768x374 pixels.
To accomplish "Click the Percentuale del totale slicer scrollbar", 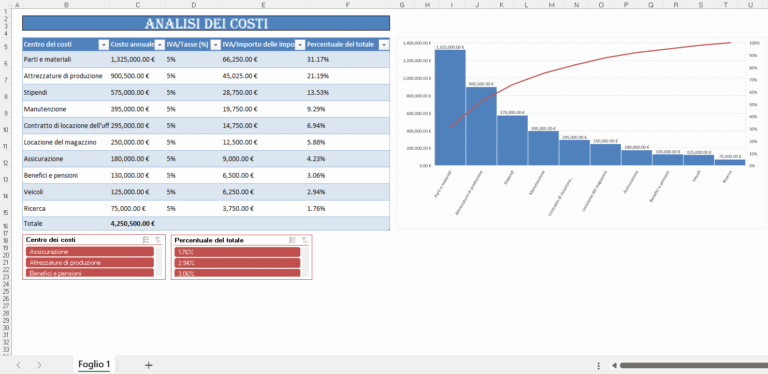I will point(305,262).
